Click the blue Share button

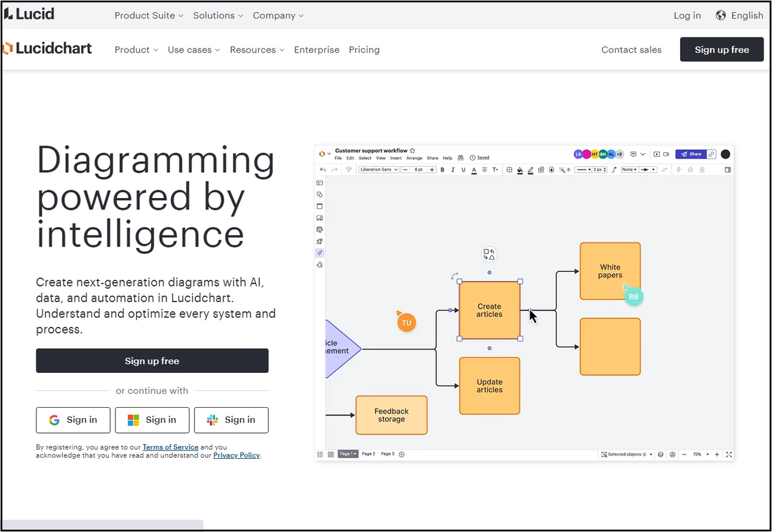coord(691,154)
